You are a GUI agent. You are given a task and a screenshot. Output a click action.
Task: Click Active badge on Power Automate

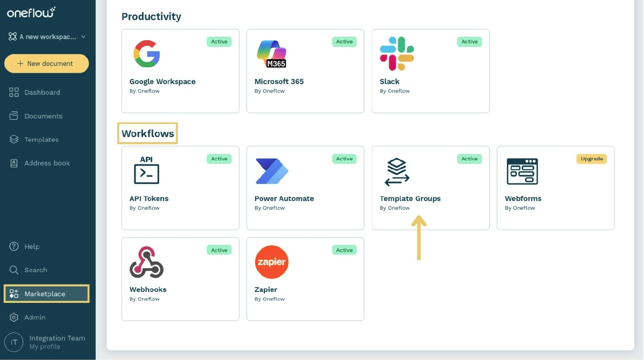click(344, 159)
